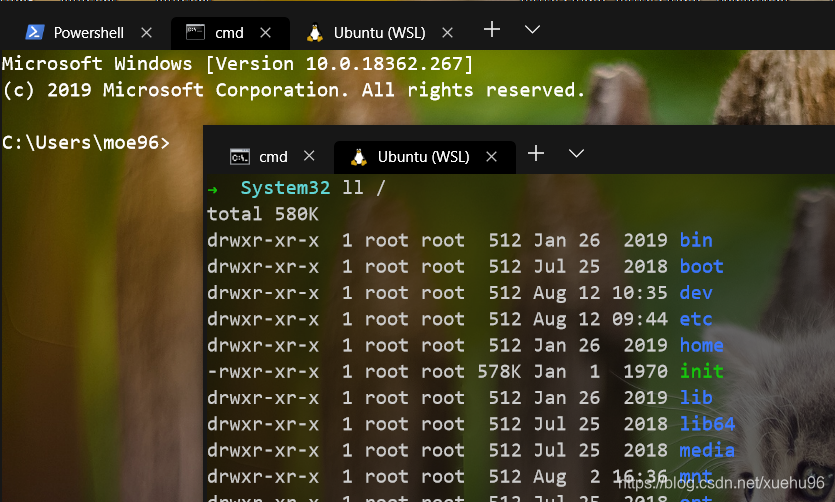Viewport: 835px width, 502px height.
Task: Click the 'lib' directory name
Action: 696,398
